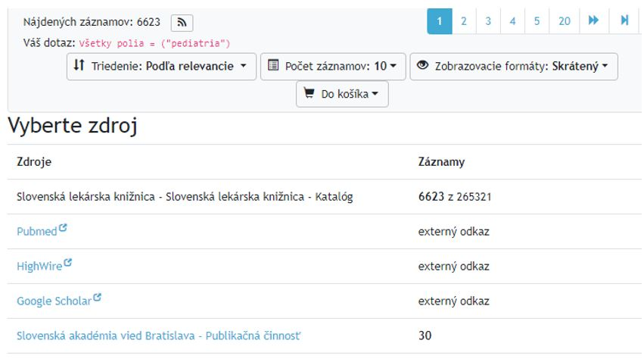
Task: Click external link icon beside HighWire
Action: coord(68,263)
